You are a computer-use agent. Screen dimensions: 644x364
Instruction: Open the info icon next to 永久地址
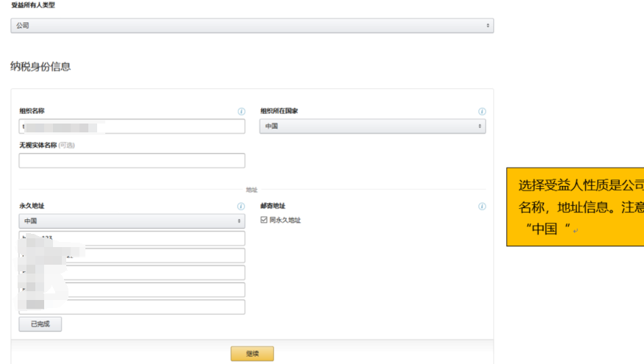point(241,207)
